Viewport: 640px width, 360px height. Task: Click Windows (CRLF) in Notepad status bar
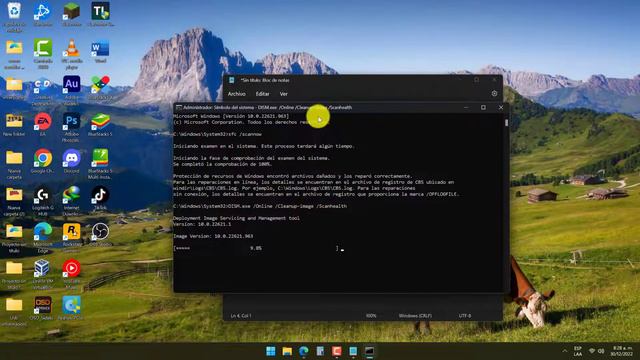point(415,316)
